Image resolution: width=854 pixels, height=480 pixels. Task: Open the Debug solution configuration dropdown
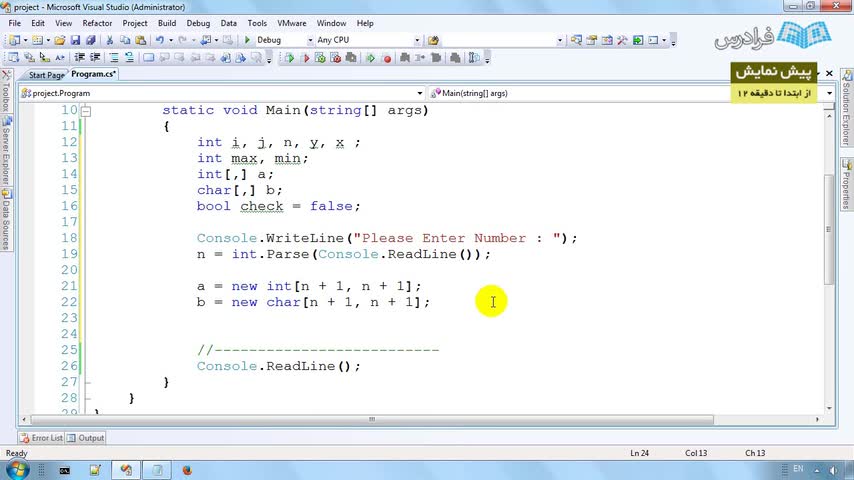310,40
